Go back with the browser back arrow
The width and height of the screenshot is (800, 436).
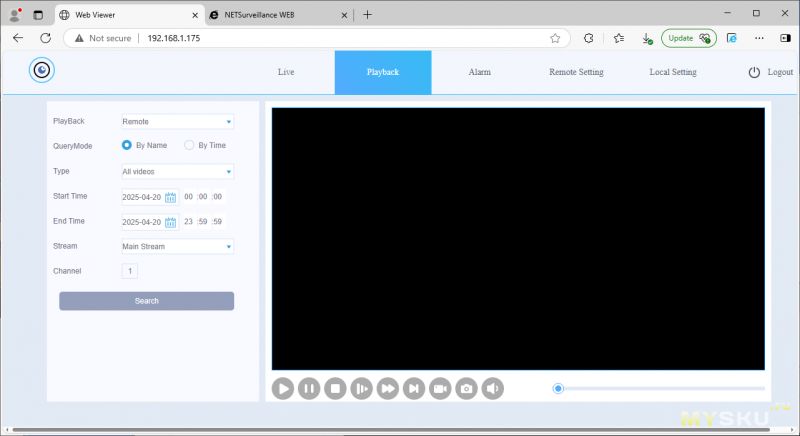18,38
